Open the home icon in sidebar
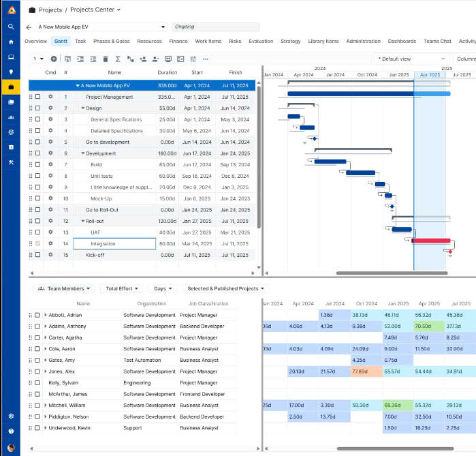The width and height of the screenshot is (476, 456). tap(11, 42)
